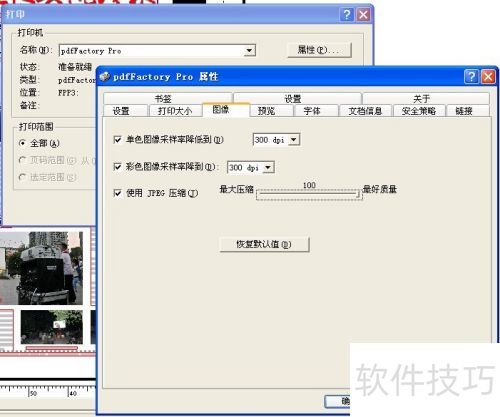The width and height of the screenshot is (500, 417).
Task: Select the 选定范围 radio button in Print dialog
Action: coord(22,177)
